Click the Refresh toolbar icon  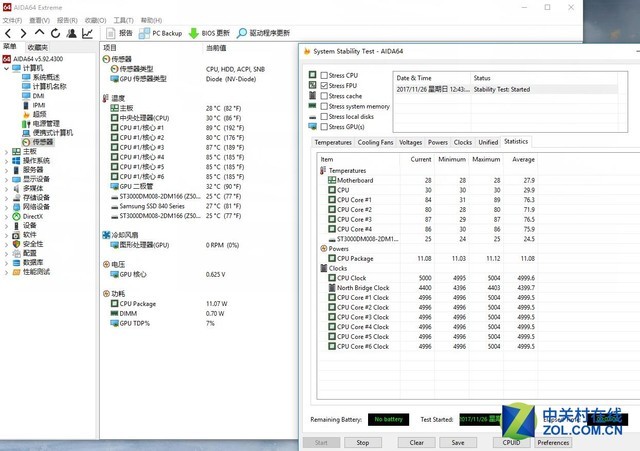56,33
